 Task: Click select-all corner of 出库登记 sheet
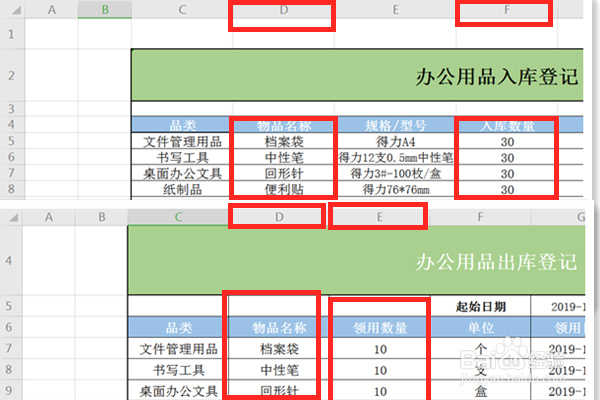point(11,217)
